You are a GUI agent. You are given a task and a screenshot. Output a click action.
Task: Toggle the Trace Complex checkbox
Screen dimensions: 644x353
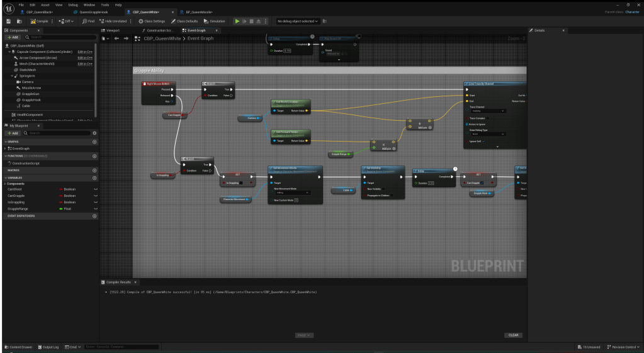[x=488, y=118]
